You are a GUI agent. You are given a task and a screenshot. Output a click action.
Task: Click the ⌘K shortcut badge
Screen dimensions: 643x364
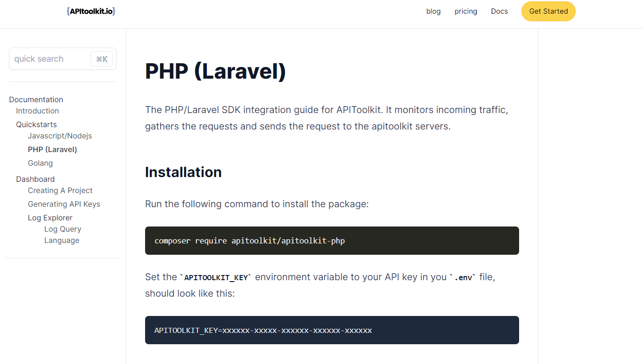(x=102, y=59)
